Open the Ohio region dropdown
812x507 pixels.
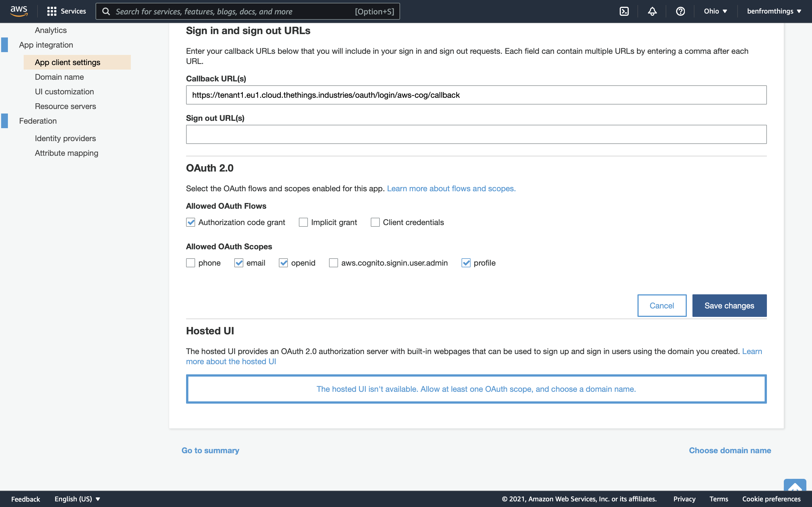coord(715,11)
